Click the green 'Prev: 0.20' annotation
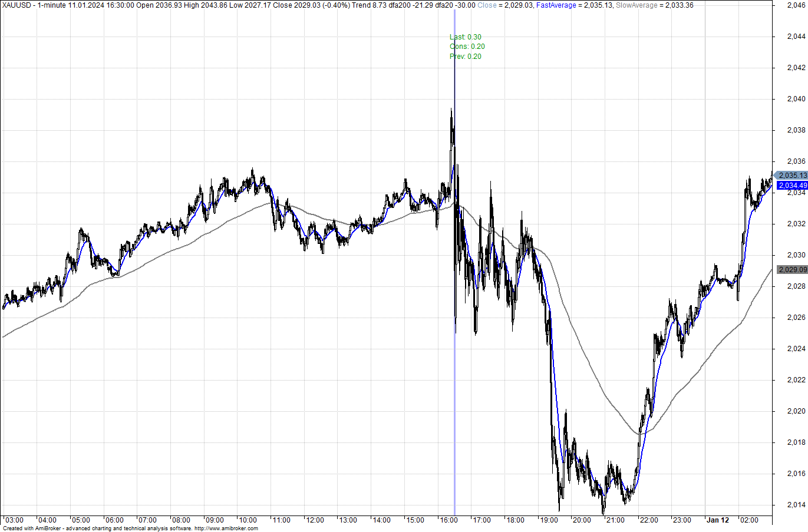This screenshot has height=532, width=808. point(465,57)
